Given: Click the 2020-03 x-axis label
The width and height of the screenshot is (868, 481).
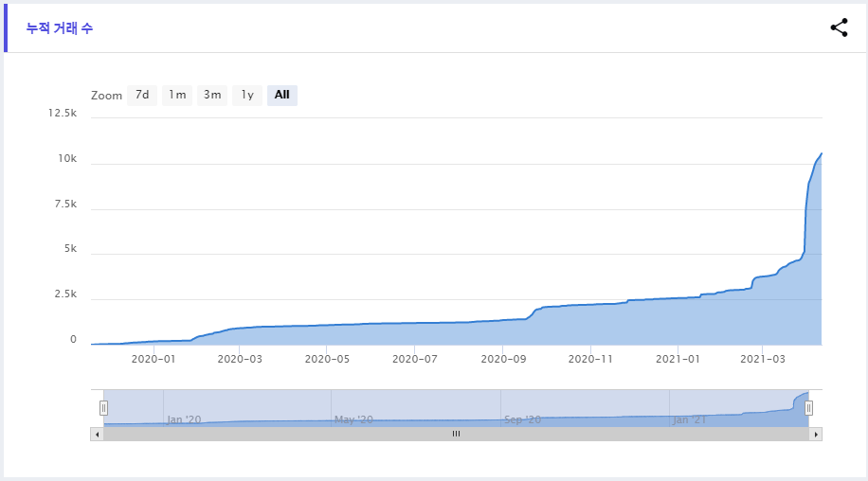Looking at the screenshot, I should (x=240, y=359).
